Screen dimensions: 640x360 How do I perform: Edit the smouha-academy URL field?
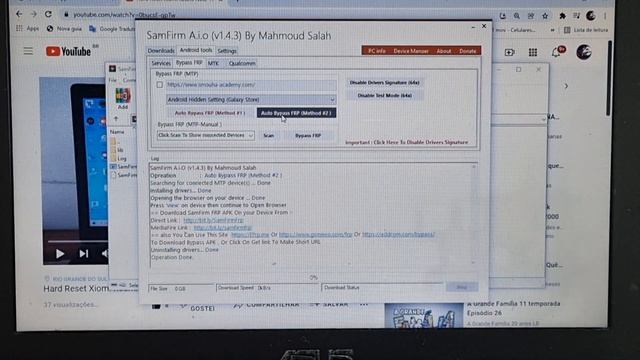coord(251,85)
